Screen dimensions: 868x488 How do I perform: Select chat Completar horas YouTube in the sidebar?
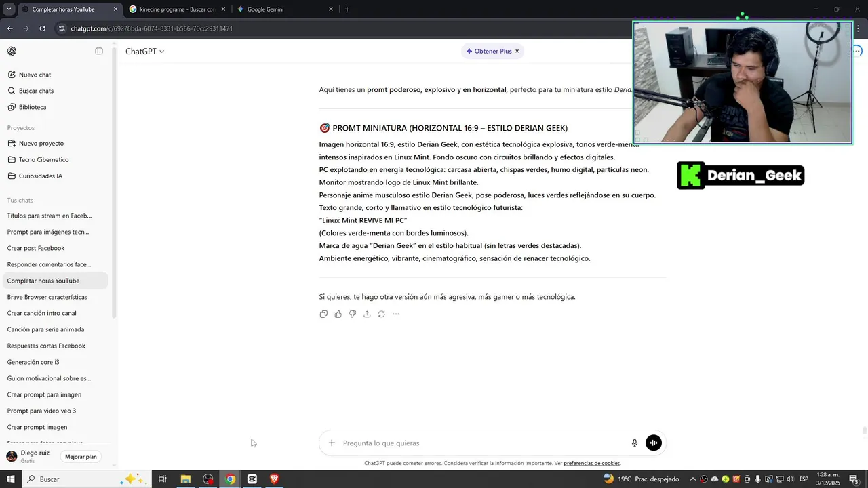pos(55,281)
